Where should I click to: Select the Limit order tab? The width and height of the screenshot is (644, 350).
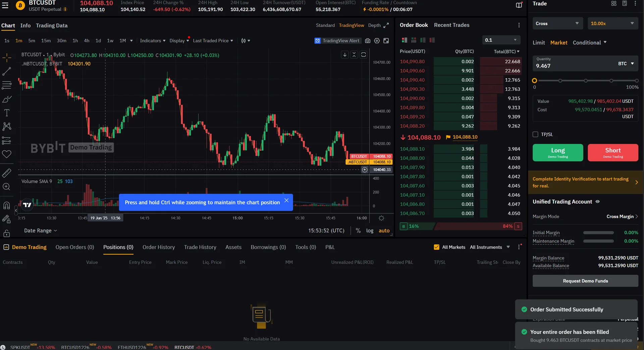click(539, 43)
